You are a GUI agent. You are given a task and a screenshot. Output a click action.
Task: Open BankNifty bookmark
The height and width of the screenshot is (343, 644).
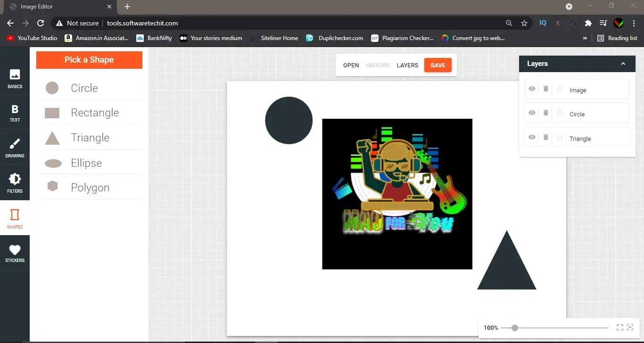154,38
